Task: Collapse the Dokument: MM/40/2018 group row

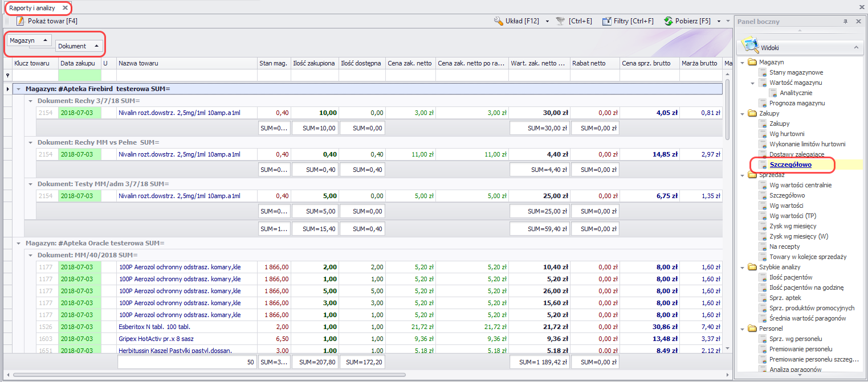Action: [x=30, y=255]
